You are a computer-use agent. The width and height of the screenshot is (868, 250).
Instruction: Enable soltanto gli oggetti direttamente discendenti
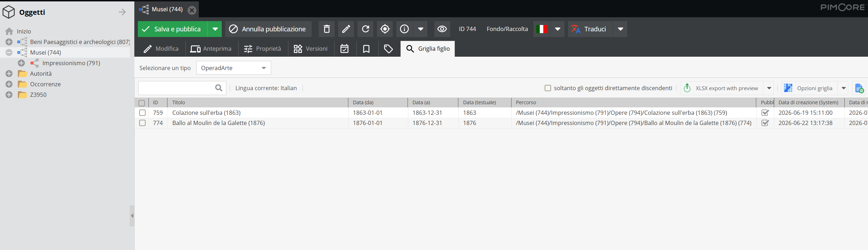tap(548, 88)
